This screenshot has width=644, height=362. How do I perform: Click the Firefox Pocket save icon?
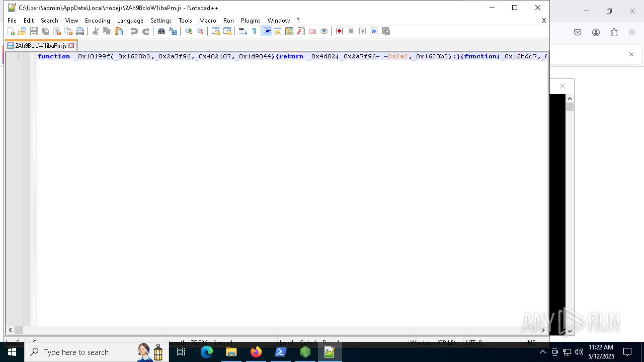point(578,32)
